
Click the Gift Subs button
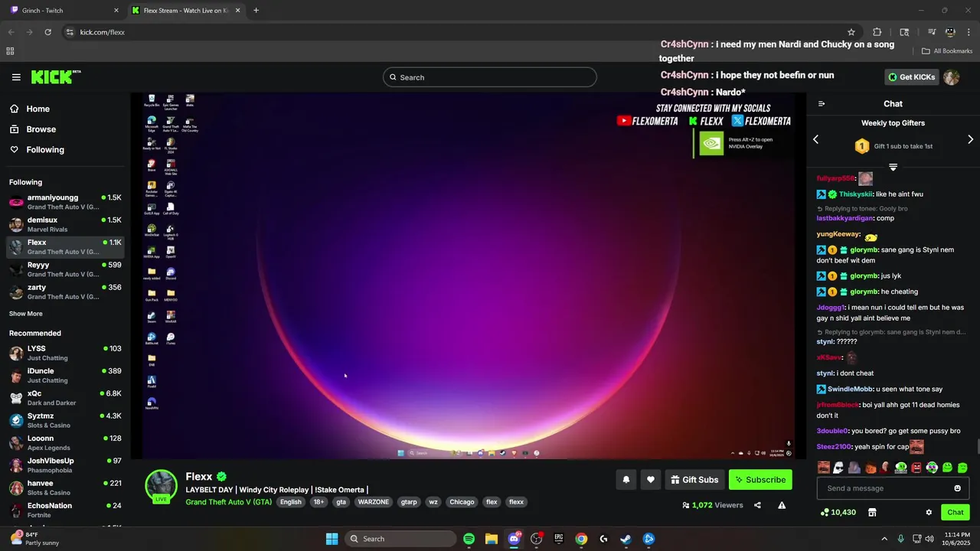point(694,480)
